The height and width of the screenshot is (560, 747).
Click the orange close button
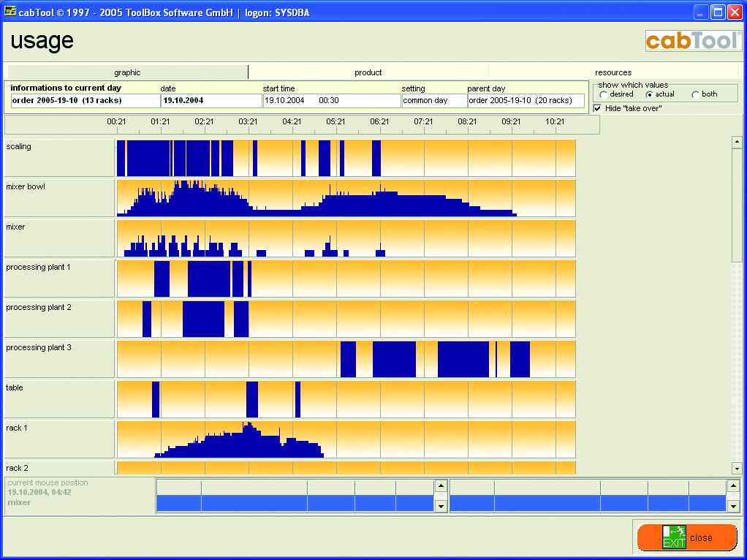tap(687, 537)
